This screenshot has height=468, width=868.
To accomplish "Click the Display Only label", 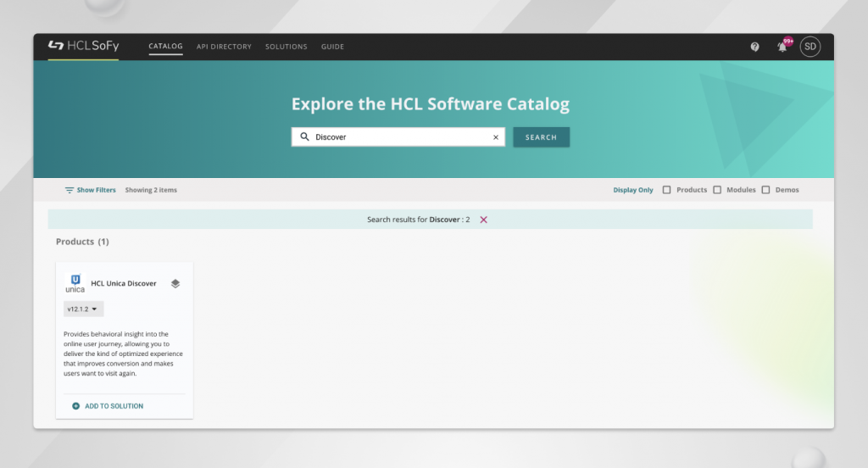I will (x=633, y=190).
